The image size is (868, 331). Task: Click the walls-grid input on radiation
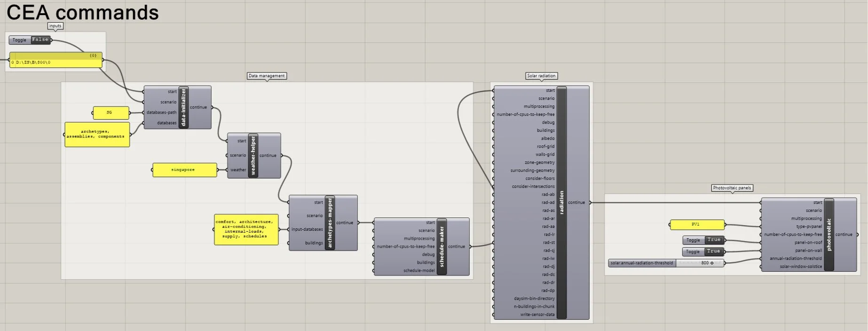click(x=545, y=154)
